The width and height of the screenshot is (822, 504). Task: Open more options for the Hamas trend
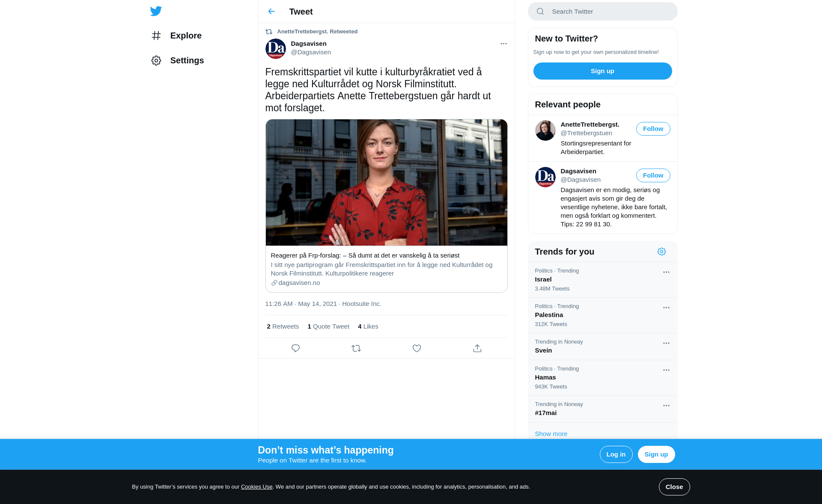tap(666, 370)
